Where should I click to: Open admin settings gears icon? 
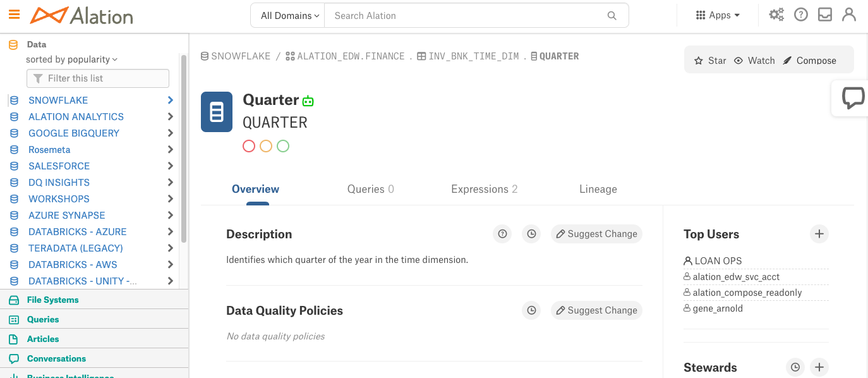pos(776,15)
